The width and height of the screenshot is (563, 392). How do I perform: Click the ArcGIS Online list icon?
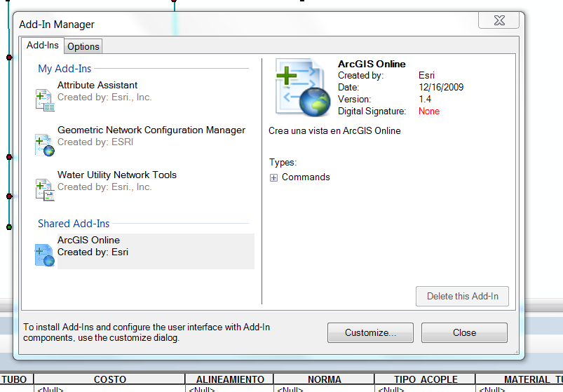click(45, 255)
